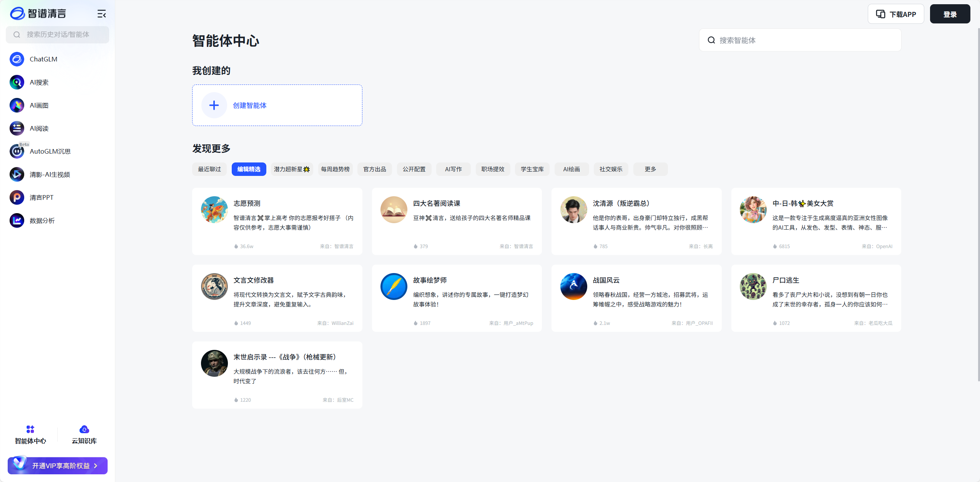Click the 志愿预测 avatar

[x=214, y=210]
